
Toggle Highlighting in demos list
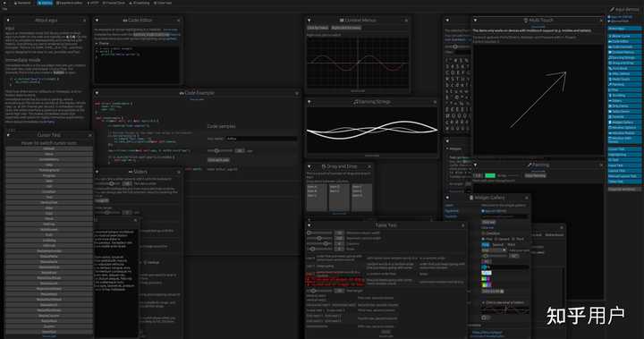click(x=624, y=155)
